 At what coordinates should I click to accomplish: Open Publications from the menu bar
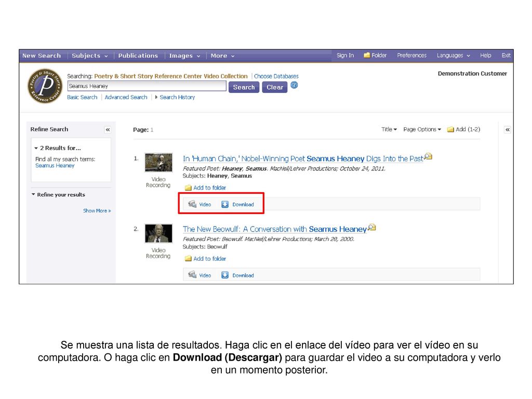click(138, 56)
